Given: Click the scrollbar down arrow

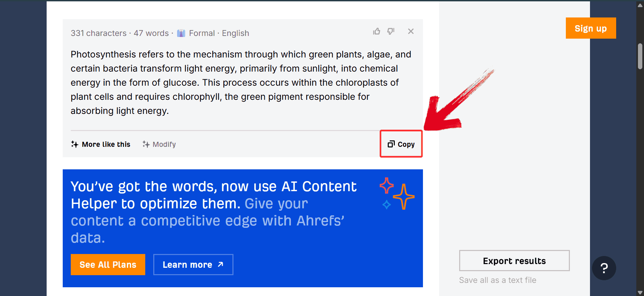Looking at the screenshot, I should click(x=640, y=292).
